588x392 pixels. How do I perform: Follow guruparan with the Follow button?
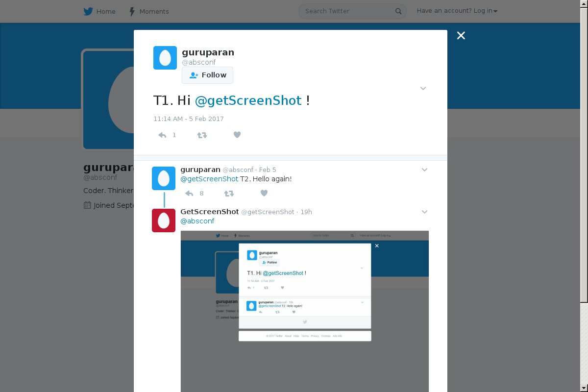pyautogui.click(x=207, y=75)
